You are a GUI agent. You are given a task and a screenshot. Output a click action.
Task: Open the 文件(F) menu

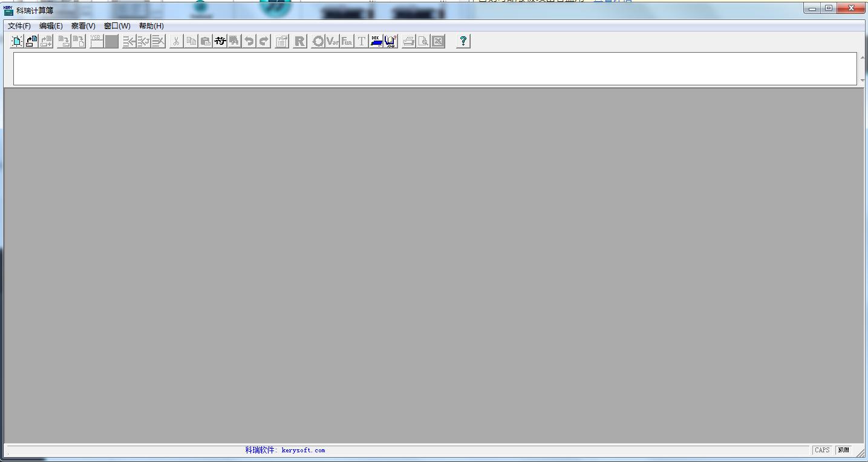pyautogui.click(x=19, y=26)
